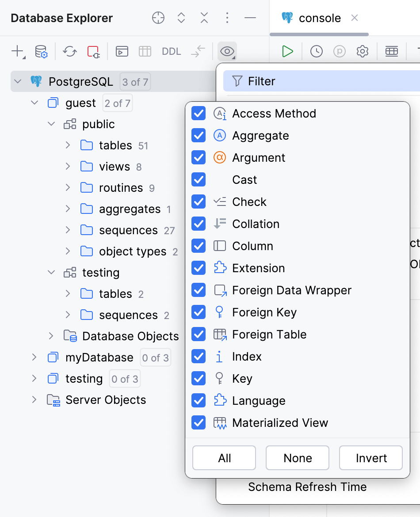Expand the myDatabase node
The width and height of the screenshot is (420, 517).
(34, 357)
